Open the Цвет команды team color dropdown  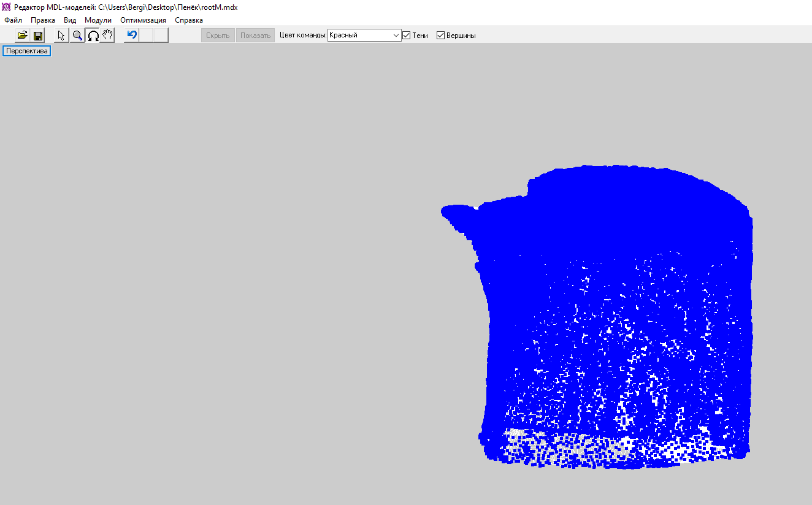tap(364, 36)
